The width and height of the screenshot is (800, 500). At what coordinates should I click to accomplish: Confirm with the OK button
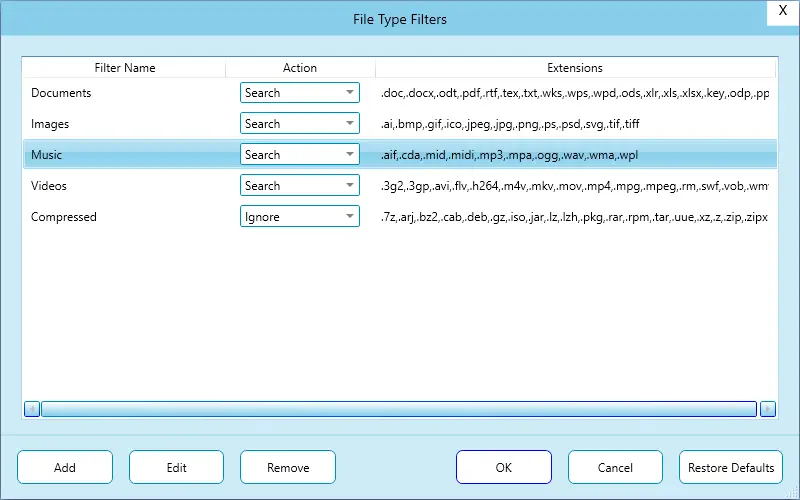point(504,467)
